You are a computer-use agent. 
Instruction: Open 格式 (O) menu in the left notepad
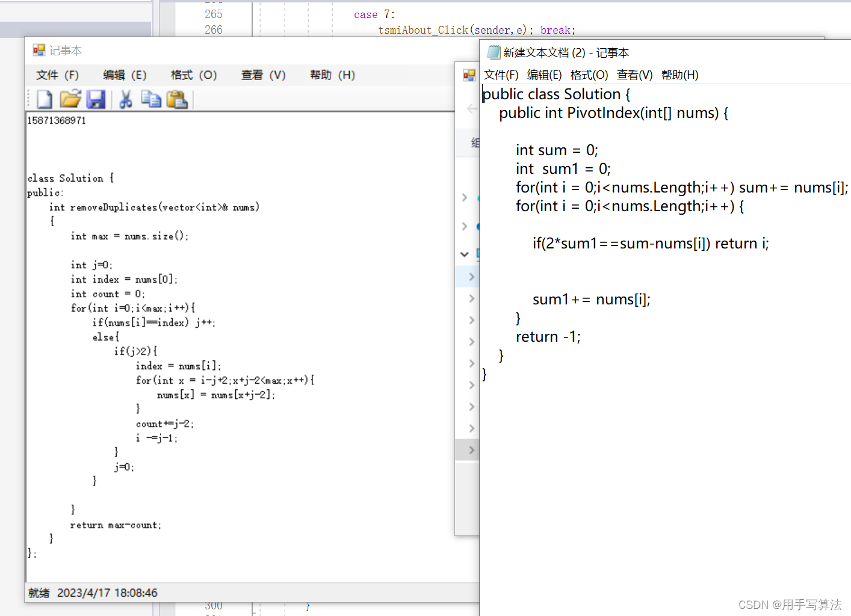(194, 75)
